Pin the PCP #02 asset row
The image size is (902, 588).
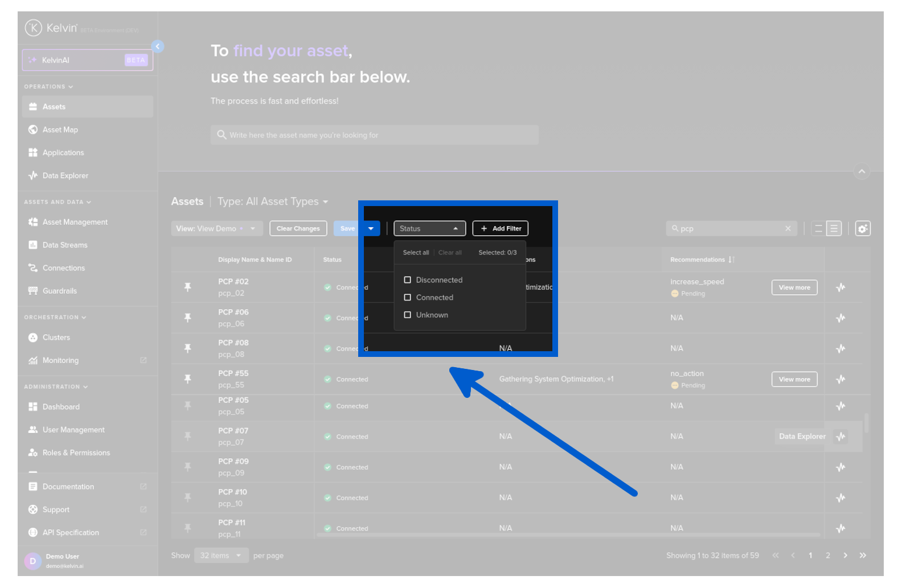188,287
